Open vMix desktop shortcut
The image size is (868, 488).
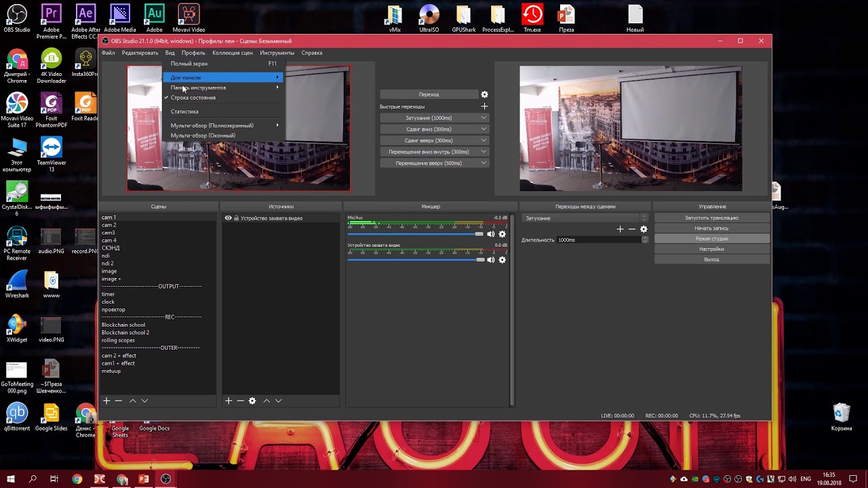[394, 18]
